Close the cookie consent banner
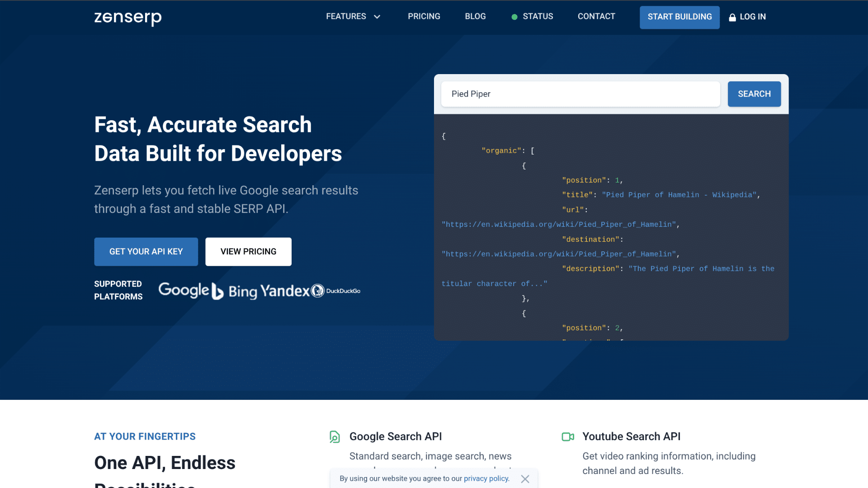 tap(525, 479)
